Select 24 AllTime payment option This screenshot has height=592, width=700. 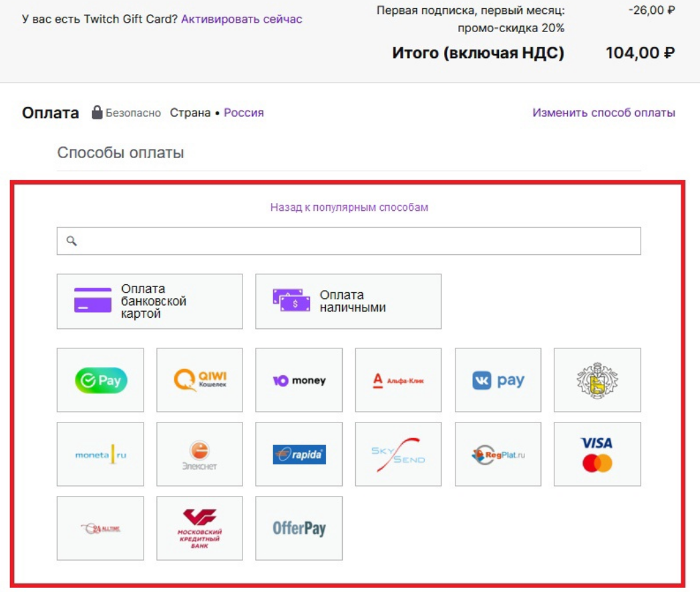pyautogui.click(x=100, y=528)
